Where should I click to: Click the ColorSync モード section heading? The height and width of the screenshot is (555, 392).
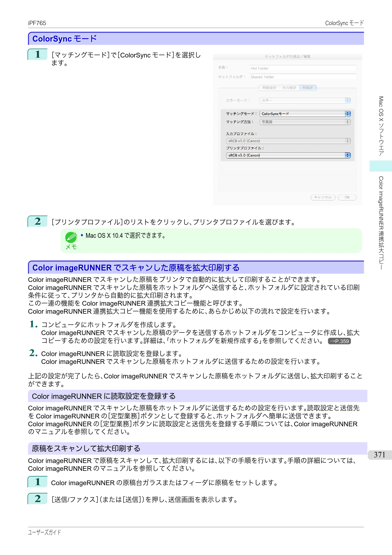[64, 39]
